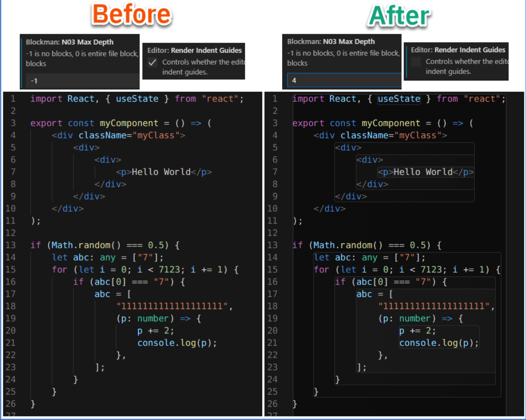Select Editor: Render Indent Guides title under After

point(458,50)
